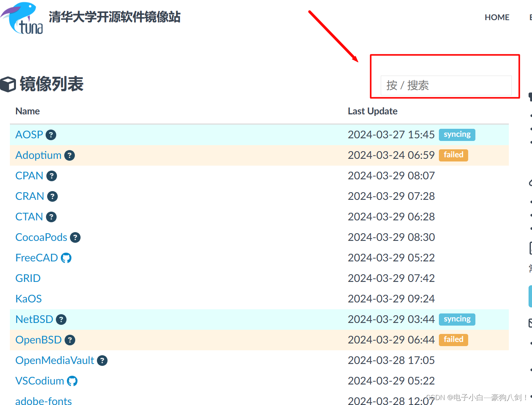Screen dimensions: 532x405
Task: Open the CTAN mirror link
Action: 29,217
